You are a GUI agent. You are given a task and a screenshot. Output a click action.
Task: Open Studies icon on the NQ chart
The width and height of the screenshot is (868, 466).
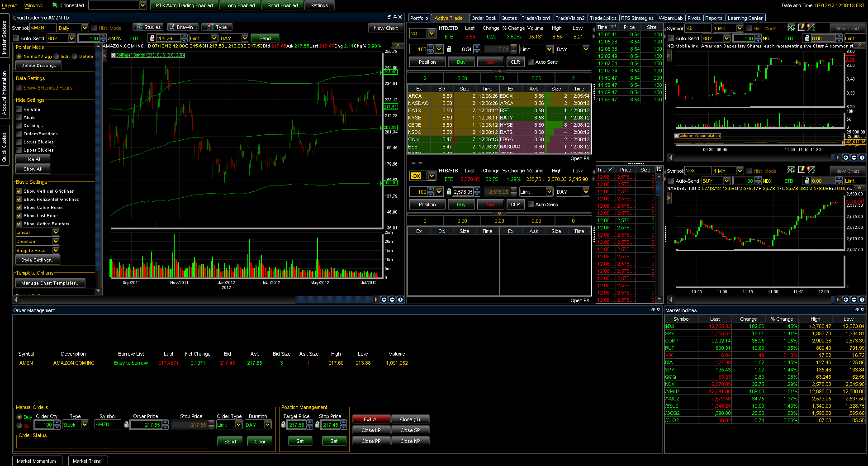pos(791,28)
